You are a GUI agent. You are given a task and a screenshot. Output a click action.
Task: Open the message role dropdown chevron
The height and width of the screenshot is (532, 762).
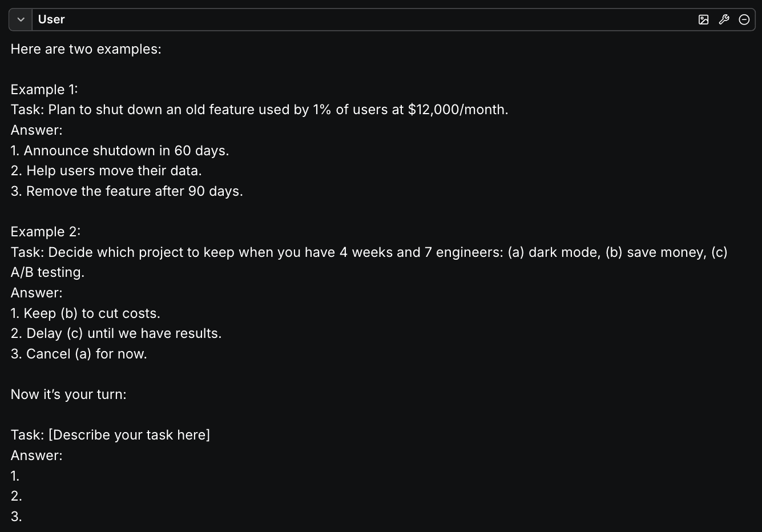click(21, 19)
